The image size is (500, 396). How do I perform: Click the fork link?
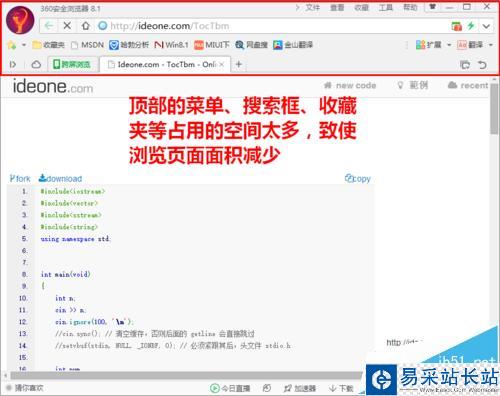point(20,179)
